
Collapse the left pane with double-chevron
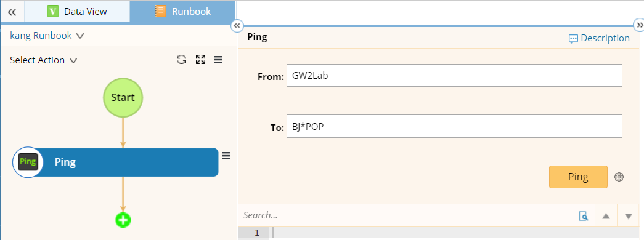coord(12,12)
